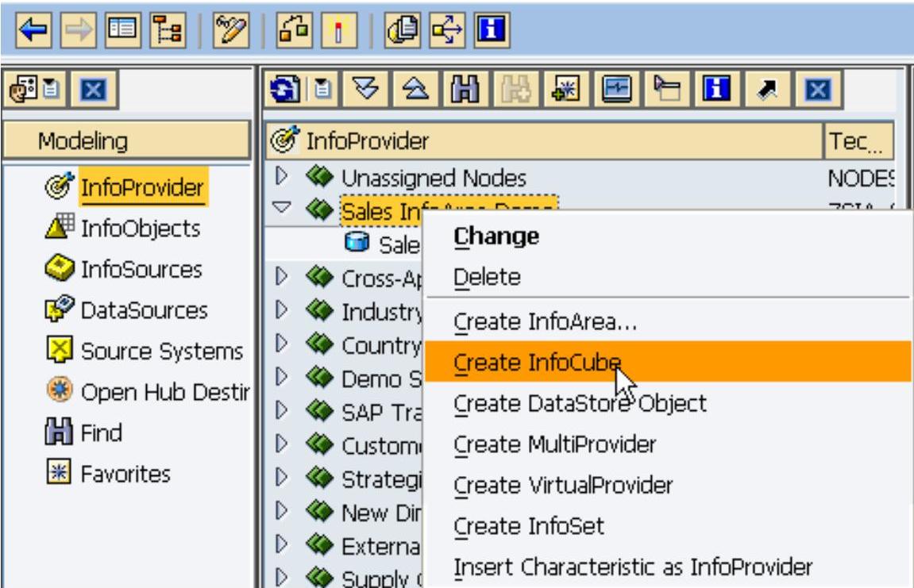Screen dimensions: 914x588
Task: Expand the Unassigned Nodes tree node
Action: 281,177
